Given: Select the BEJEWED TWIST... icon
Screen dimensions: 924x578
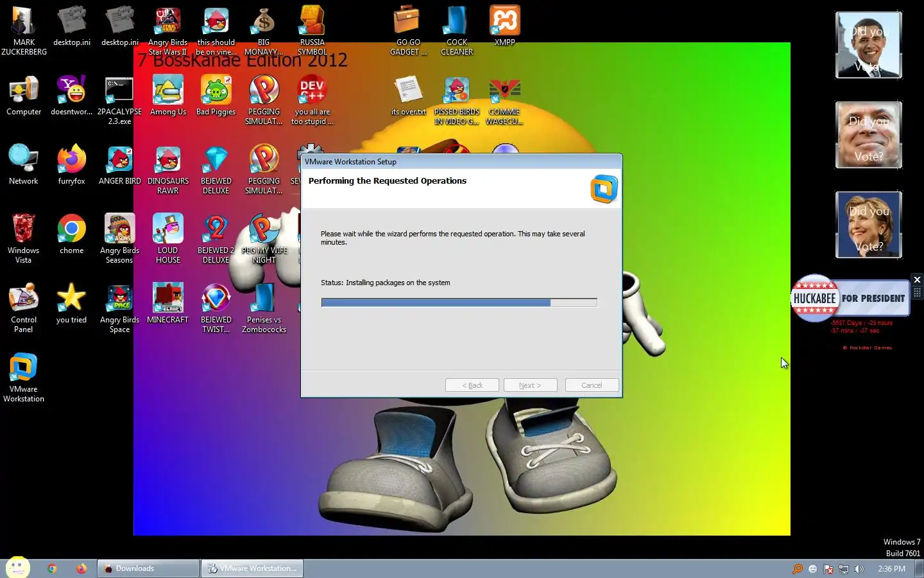Looking at the screenshot, I should [x=216, y=308].
